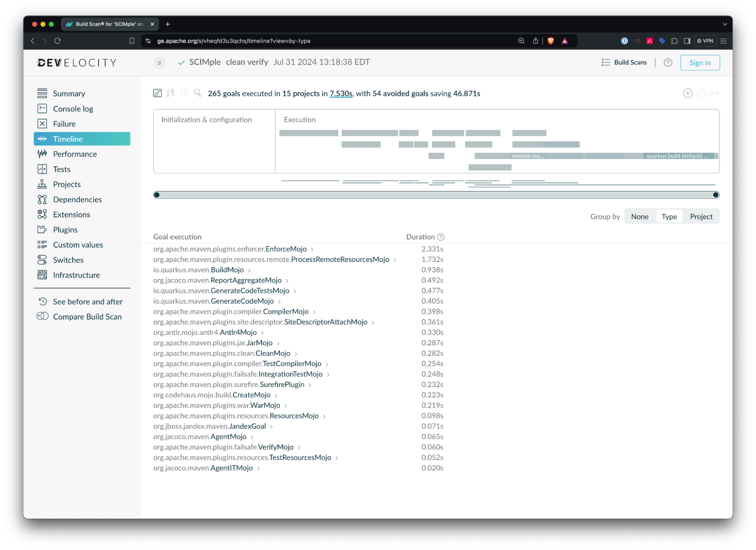Expand the io.quarkus.maven.BuildMojo entry
This screenshot has width=756, height=550.
(x=250, y=270)
